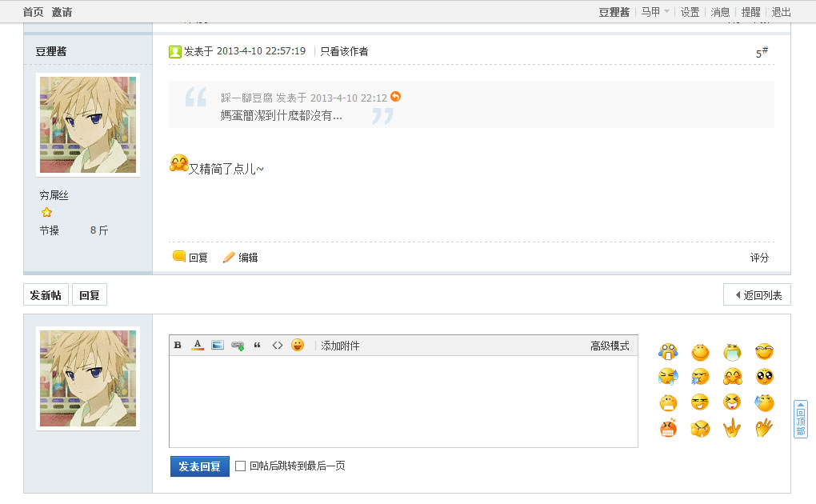Focus the quick reply text area
This screenshot has width=816, height=504.
click(403, 402)
